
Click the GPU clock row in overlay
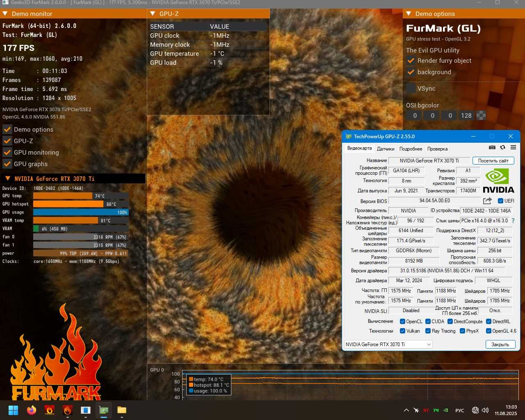point(208,36)
